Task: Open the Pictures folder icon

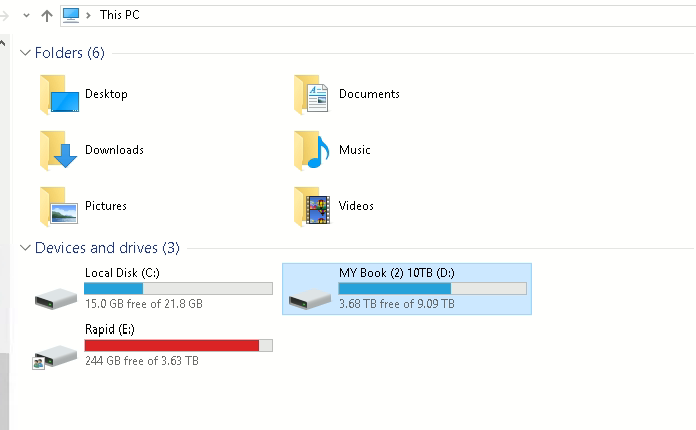Action: click(59, 206)
